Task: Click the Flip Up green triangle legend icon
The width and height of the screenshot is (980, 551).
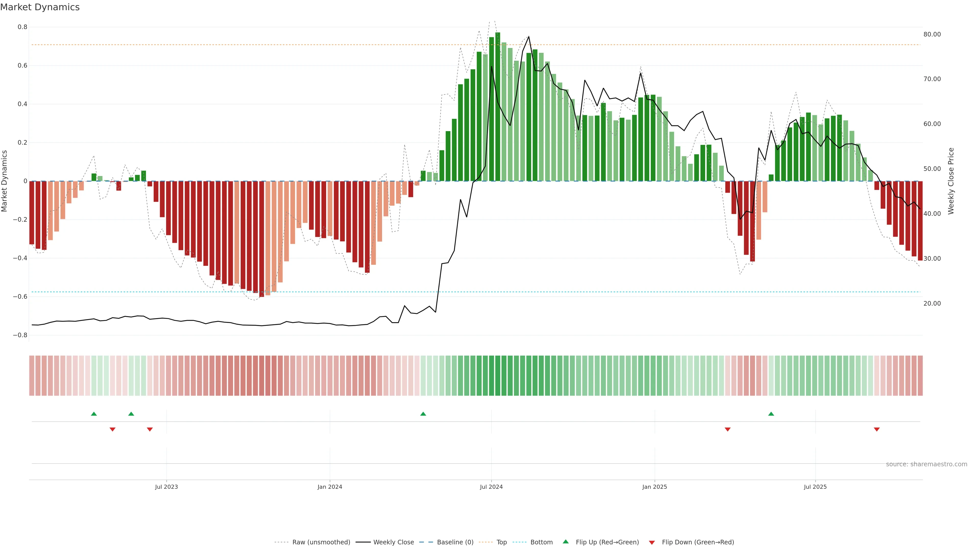Action: [565, 542]
